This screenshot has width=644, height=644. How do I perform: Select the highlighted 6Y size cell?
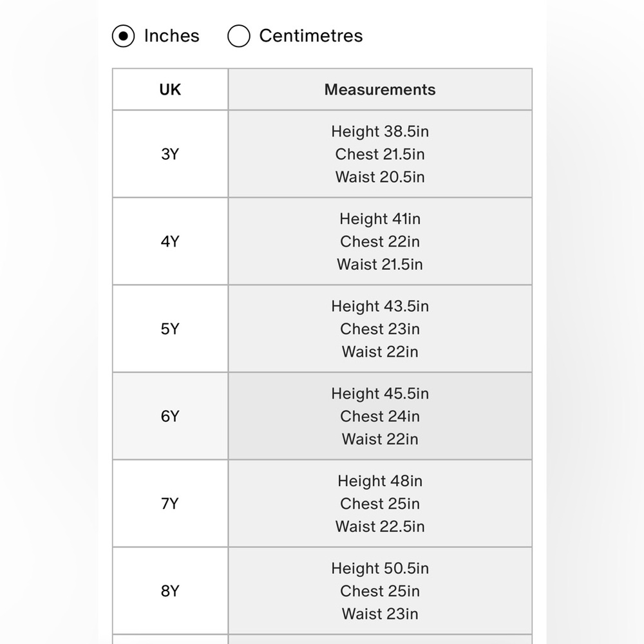pyautogui.click(x=170, y=416)
